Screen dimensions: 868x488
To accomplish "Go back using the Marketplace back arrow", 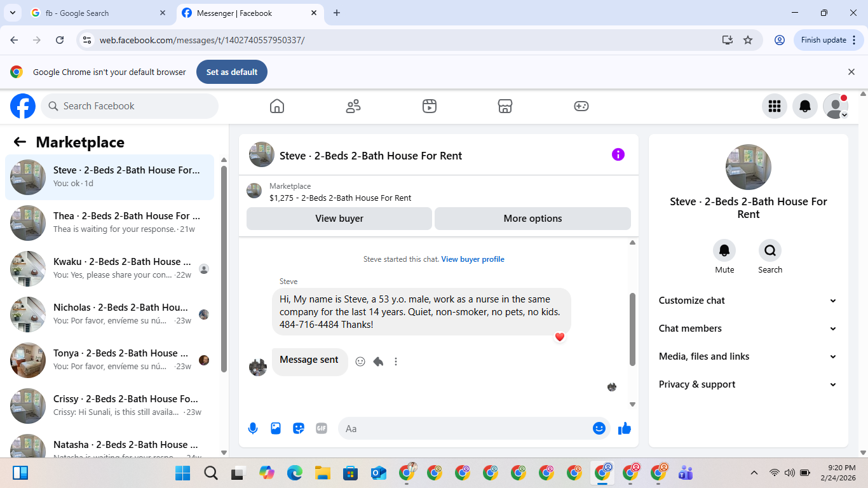I will click(20, 142).
